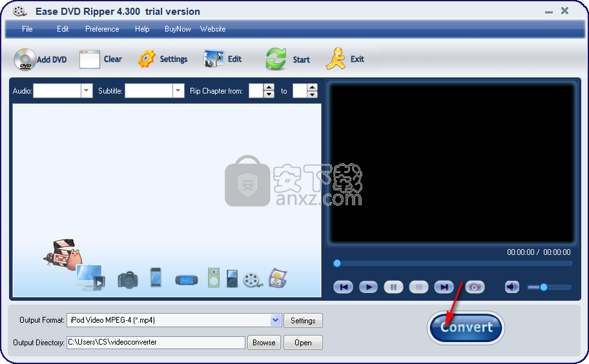
Task: Click the DSLR camera device icon
Action: point(128,279)
